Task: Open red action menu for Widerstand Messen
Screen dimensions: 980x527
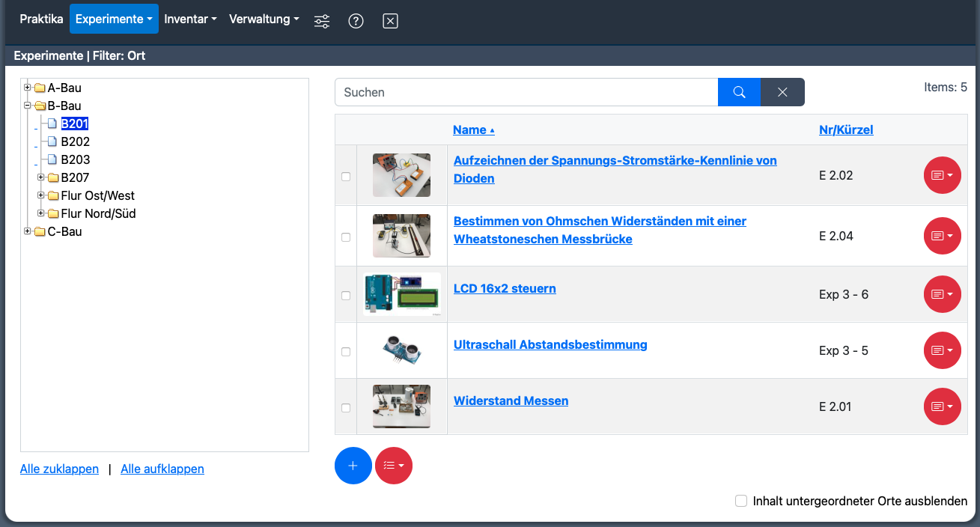Action: (x=942, y=406)
